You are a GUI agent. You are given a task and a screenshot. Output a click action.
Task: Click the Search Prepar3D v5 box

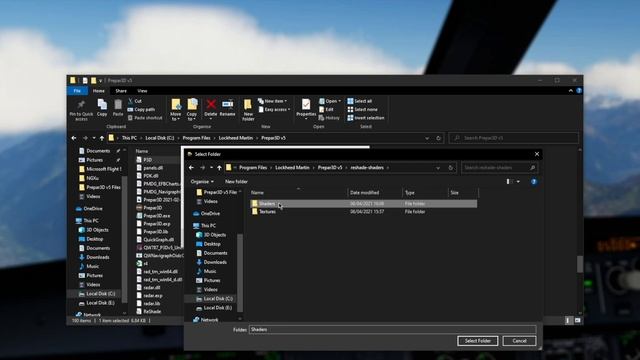point(514,138)
